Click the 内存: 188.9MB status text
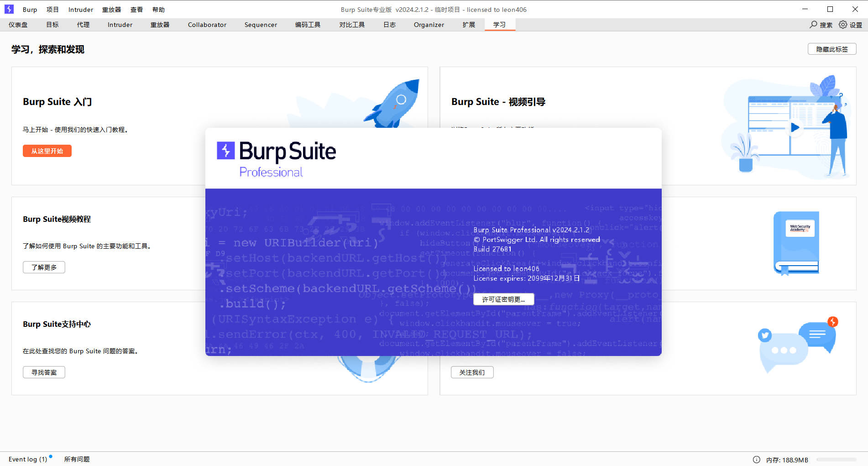 787,460
